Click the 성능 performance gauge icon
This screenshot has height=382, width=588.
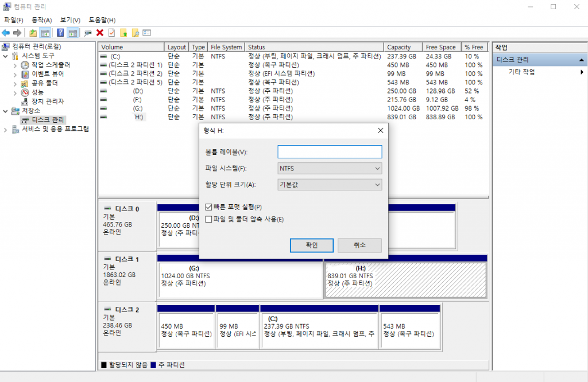point(25,92)
